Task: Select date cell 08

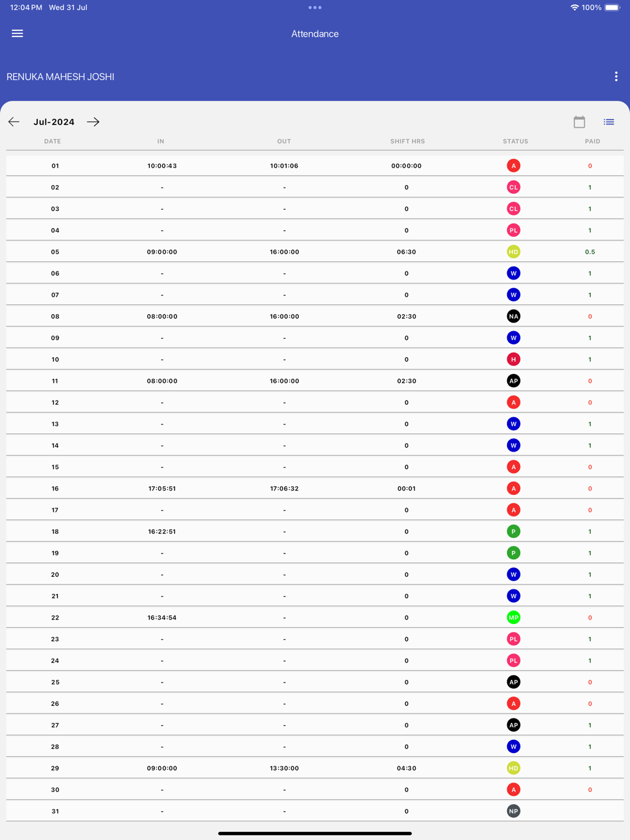Action: 55,316
